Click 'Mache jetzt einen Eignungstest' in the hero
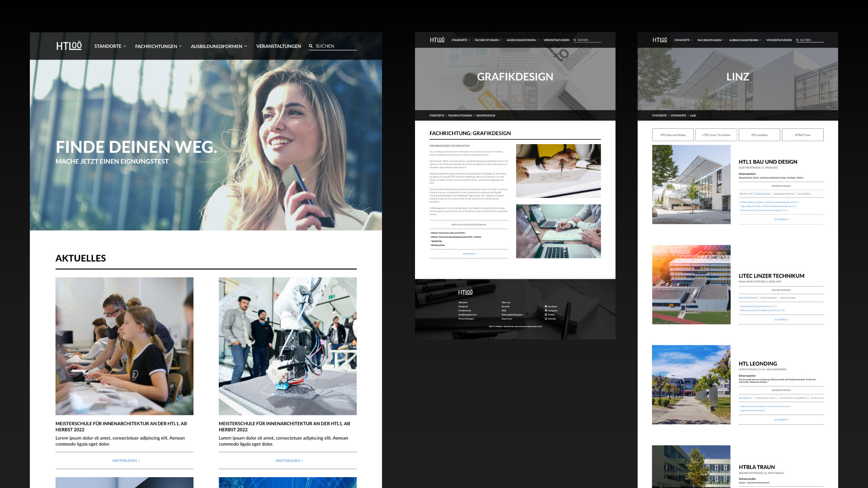 112,161
